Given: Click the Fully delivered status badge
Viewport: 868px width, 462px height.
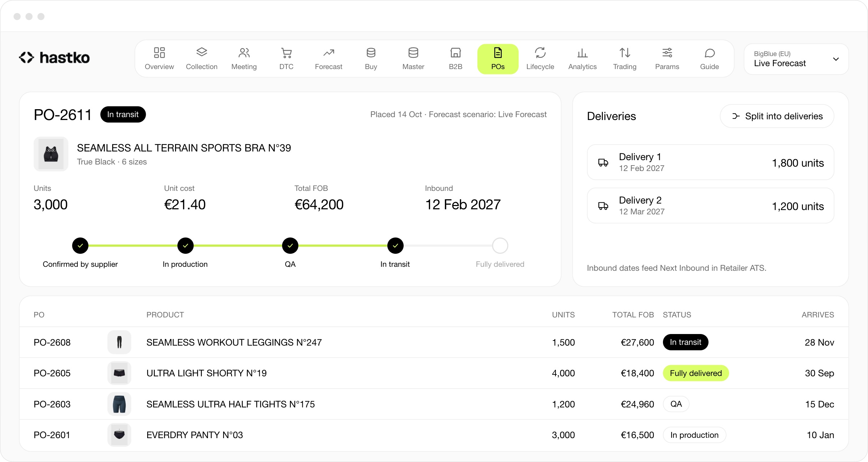Looking at the screenshot, I should (695, 373).
